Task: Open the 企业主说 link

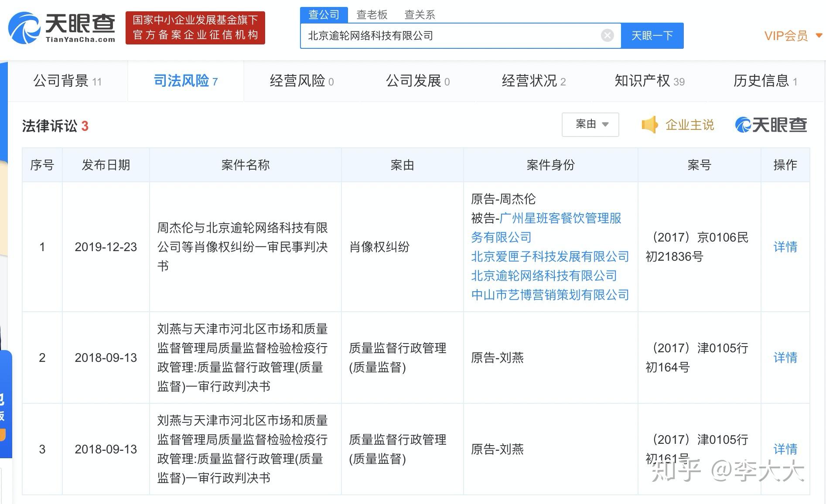Action: (689, 125)
